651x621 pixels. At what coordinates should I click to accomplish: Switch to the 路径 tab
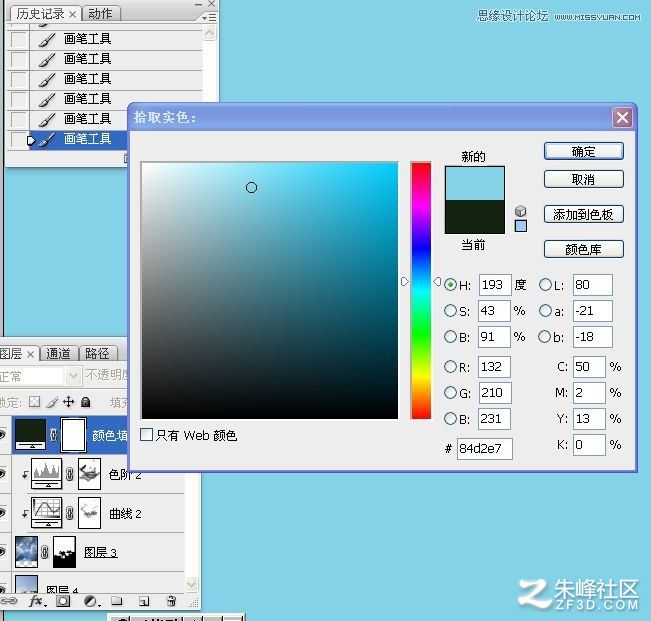97,354
